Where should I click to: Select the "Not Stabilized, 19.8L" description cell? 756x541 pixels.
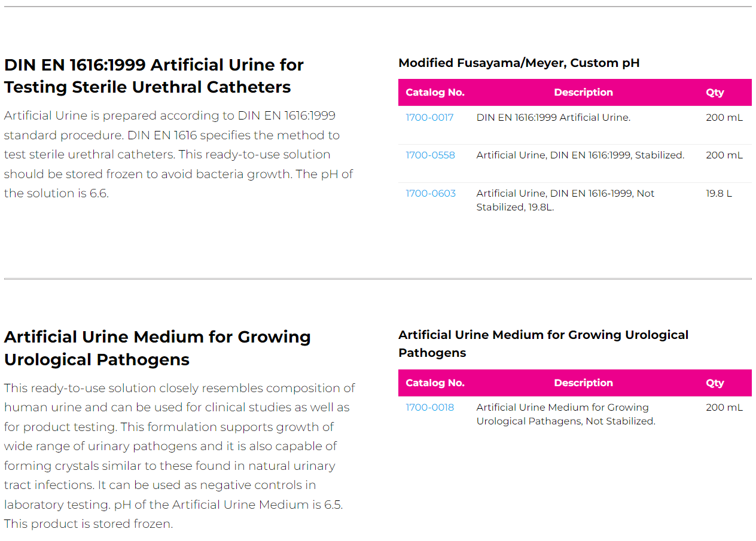pos(565,200)
